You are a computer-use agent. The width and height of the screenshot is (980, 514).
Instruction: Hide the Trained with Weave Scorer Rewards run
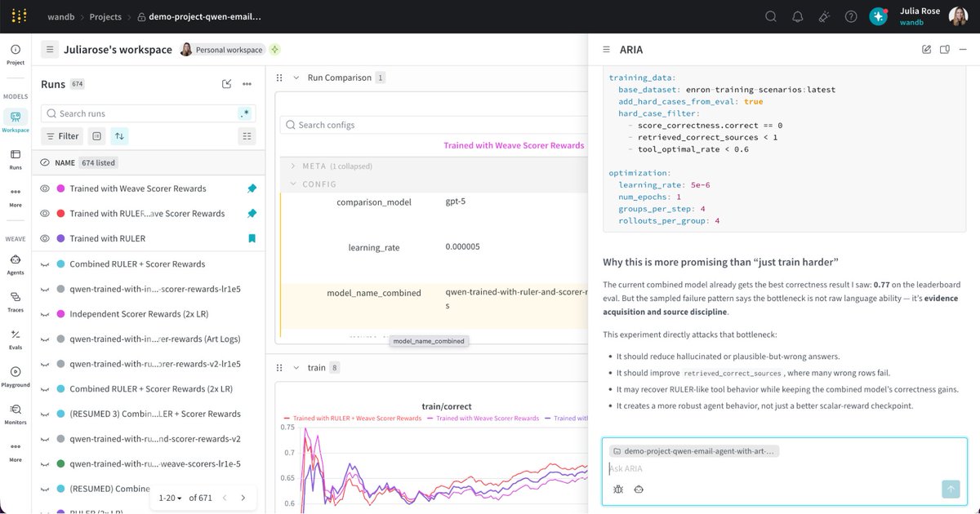(45, 188)
